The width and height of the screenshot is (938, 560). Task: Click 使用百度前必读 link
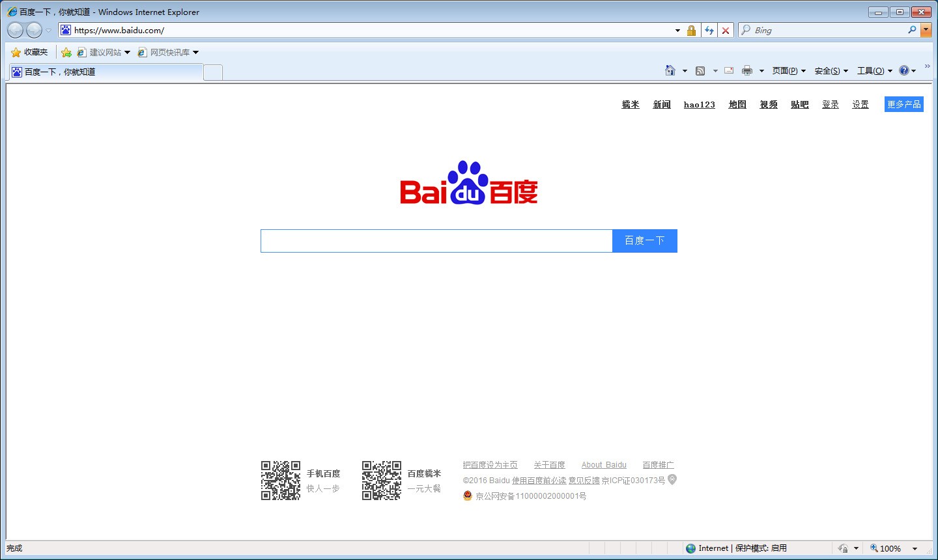pyautogui.click(x=539, y=481)
